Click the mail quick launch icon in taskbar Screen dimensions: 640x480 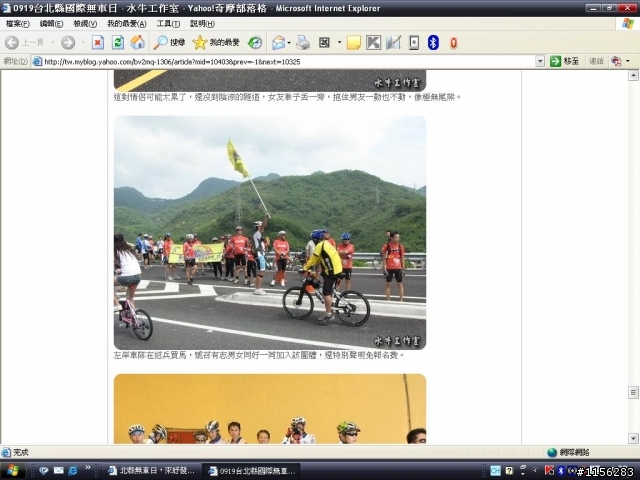58,471
